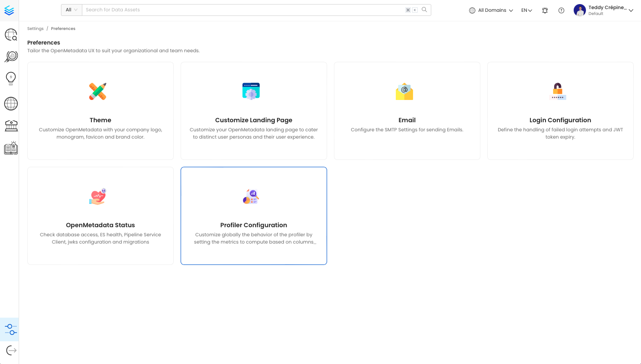Click the help question mark icon
The width and height of the screenshot is (641, 364).
[x=561, y=10]
